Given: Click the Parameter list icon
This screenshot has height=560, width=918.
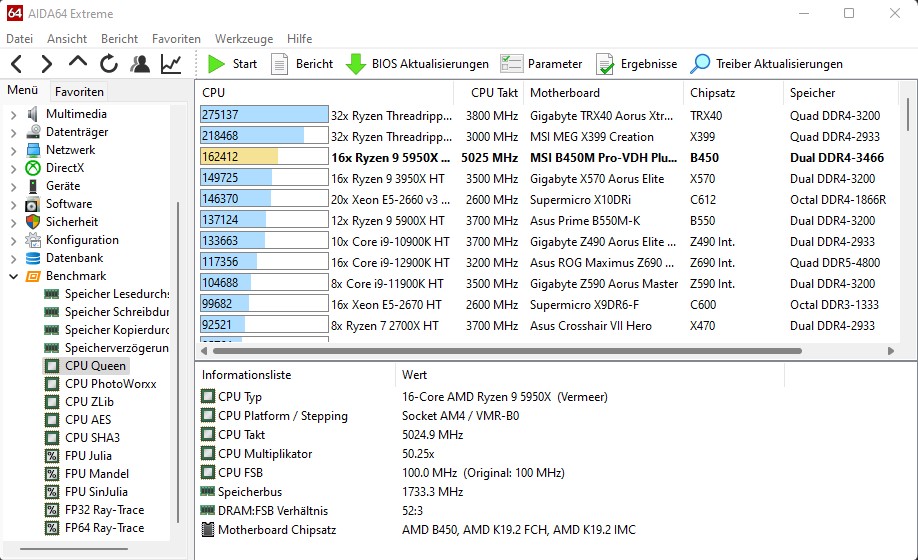Looking at the screenshot, I should [511, 64].
